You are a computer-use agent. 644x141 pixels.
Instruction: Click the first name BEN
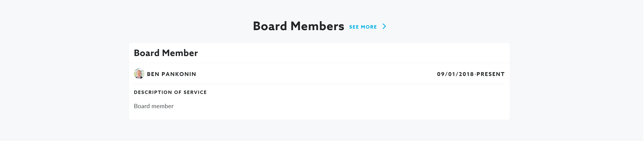pos(153,74)
